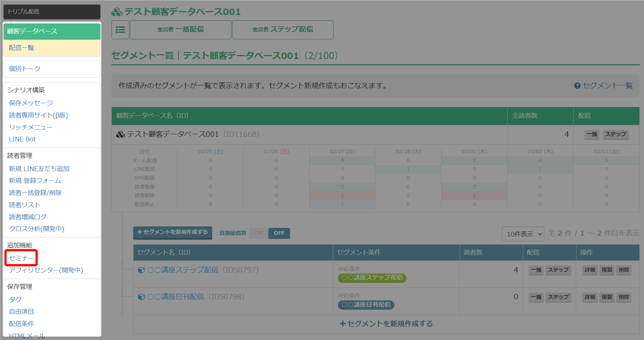Open LINE Bot sidebar link
This screenshot has height=340, width=644.
coord(23,139)
